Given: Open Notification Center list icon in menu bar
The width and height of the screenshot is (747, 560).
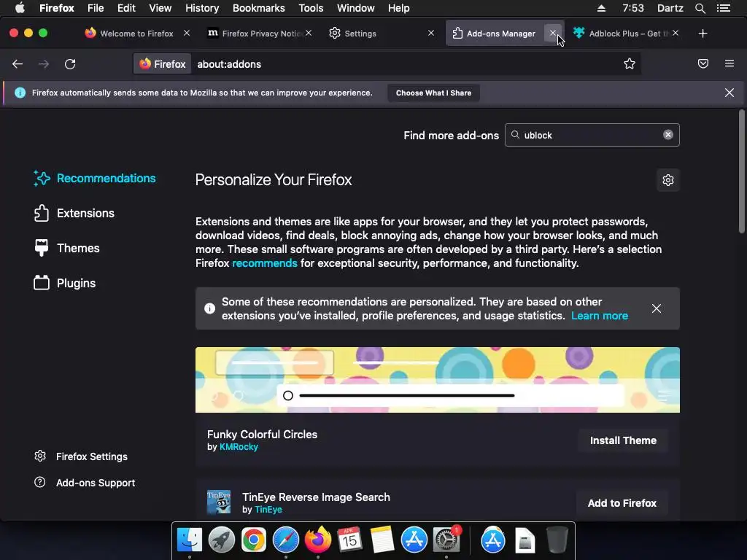Looking at the screenshot, I should click(x=723, y=8).
